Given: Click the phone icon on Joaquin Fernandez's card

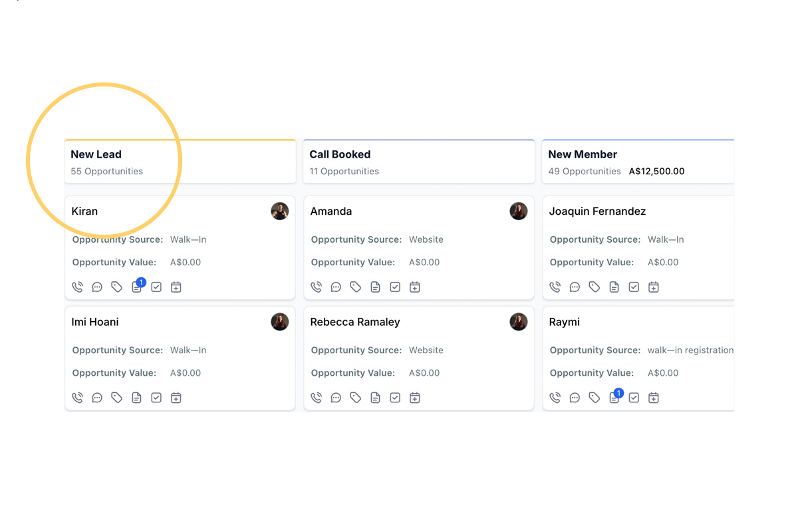Looking at the screenshot, I should [555, 287].
